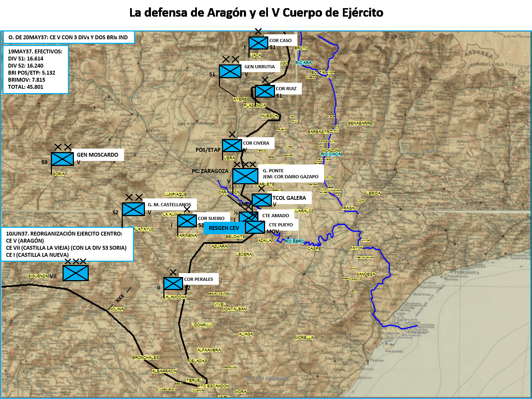Select the 'G. PONTE / JEM: COR DARIO GAZAPO' label
Screen dimensions: 532x399
coord(291,173)
